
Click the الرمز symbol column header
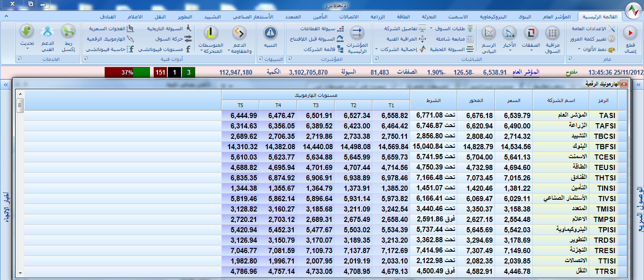tap(603, 100)
